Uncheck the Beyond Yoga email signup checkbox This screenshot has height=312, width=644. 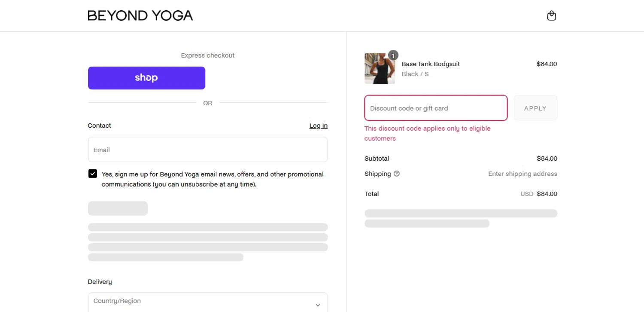tap(93, 174)
